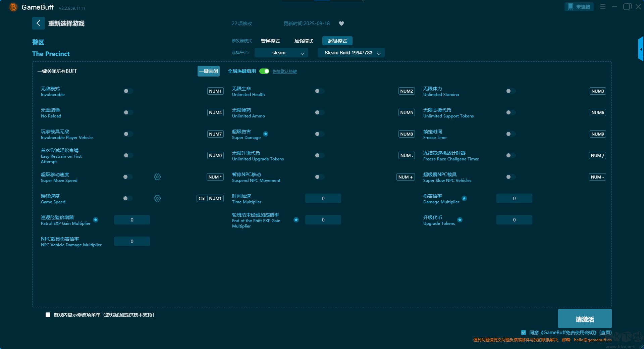The height and width of the screenshot is (349, 644).
Task: Click the back arrow beside 重新选择游戏
Action: tap(38, 23)
